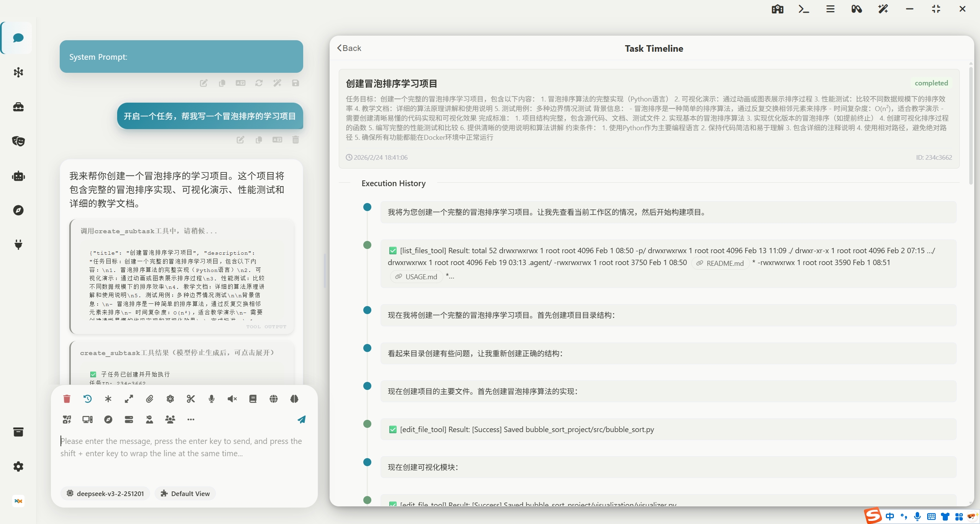Viewport: 980px width, 524px height.
Task: Open the hamburger menu in the title bar
Action: pyautogui.click(x=830, y=9)
